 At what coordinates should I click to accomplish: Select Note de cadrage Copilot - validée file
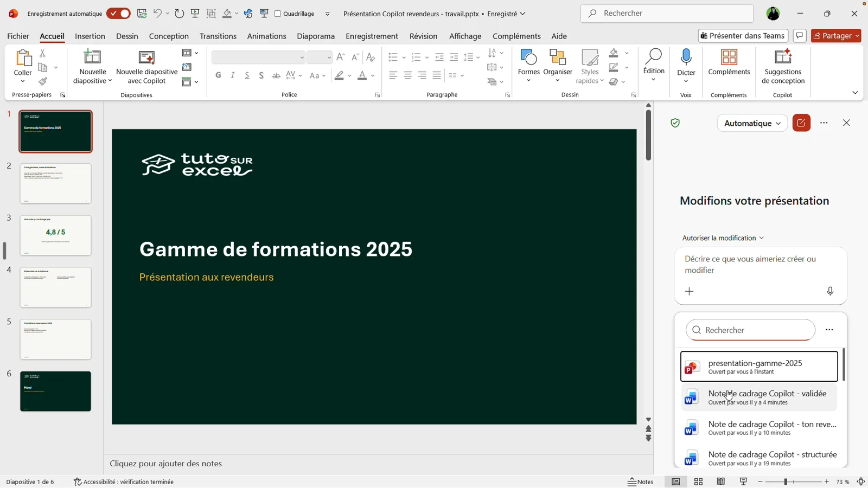[758, 397]
